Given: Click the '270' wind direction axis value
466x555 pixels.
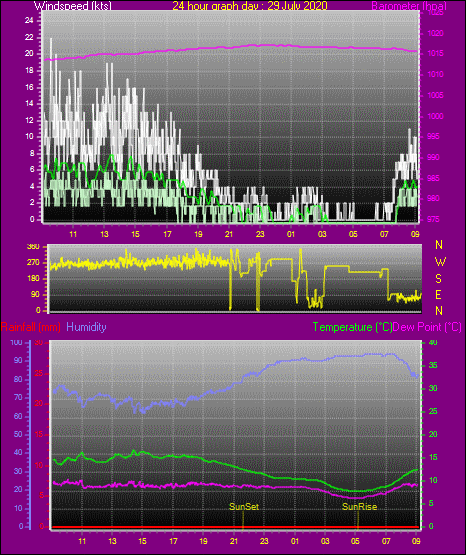Looking at the screenshot, I should tap(33, 263).
